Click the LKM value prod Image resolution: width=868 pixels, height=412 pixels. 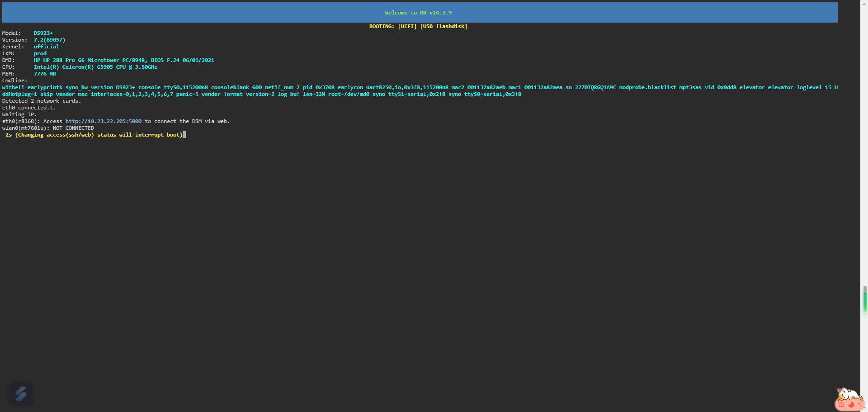coord(40,53)
